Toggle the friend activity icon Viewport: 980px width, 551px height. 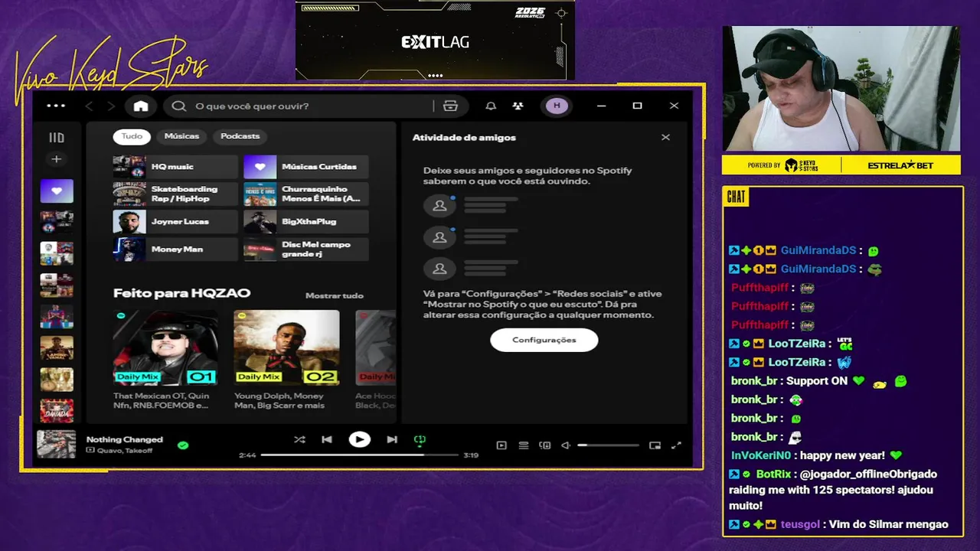[518, 106]
